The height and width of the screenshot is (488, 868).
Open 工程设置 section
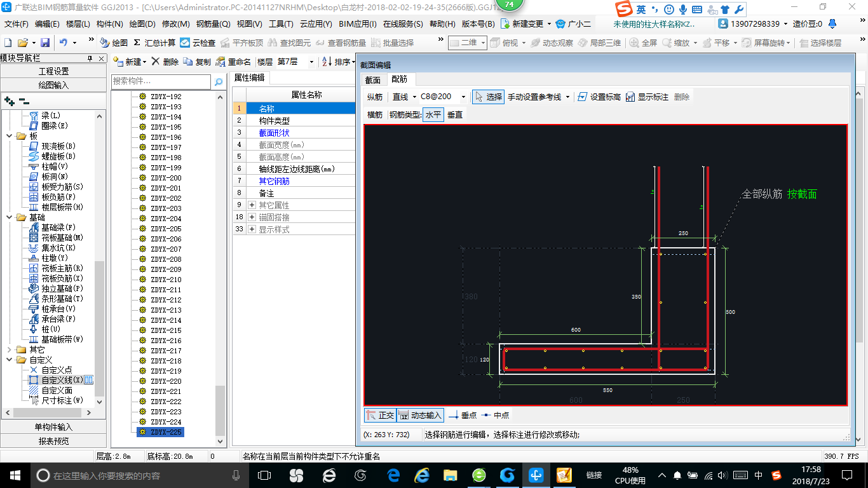point(53,71)
